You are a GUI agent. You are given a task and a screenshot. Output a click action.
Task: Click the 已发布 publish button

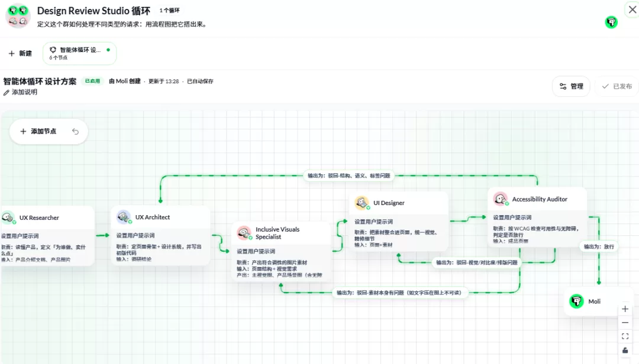(617, 86)
